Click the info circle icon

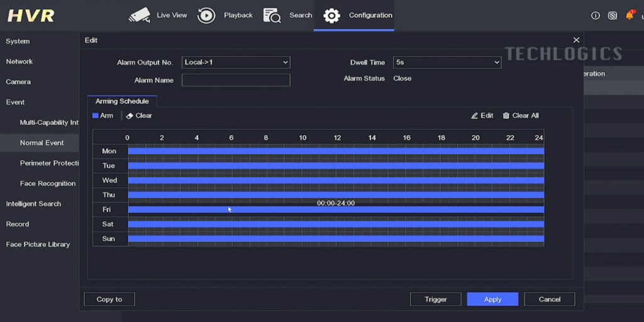(x=596, y=16)
